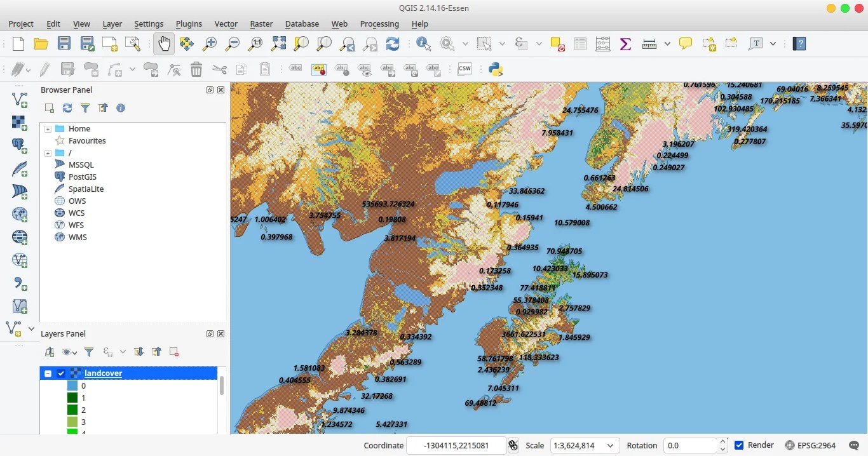Click Zoom to Native Resolution (1:1)
The height and width of the screenshot is (456, 868).
(x=255, y=43)
